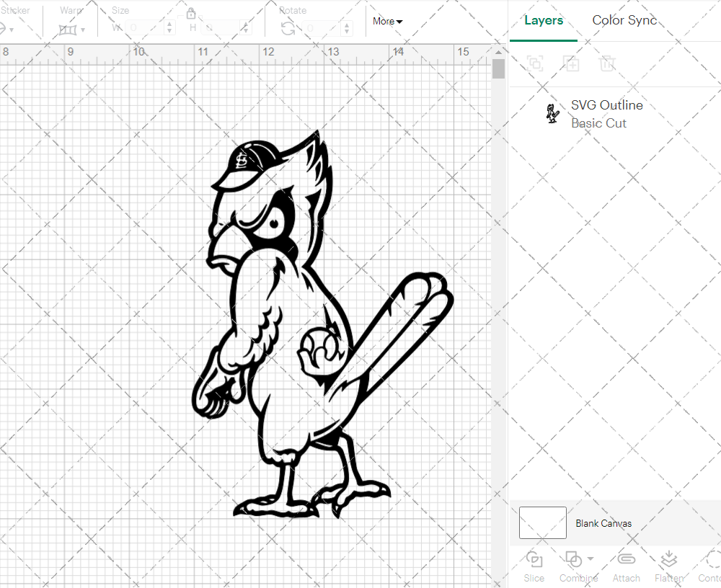Switch to the Layers tab

pos(544,21)
